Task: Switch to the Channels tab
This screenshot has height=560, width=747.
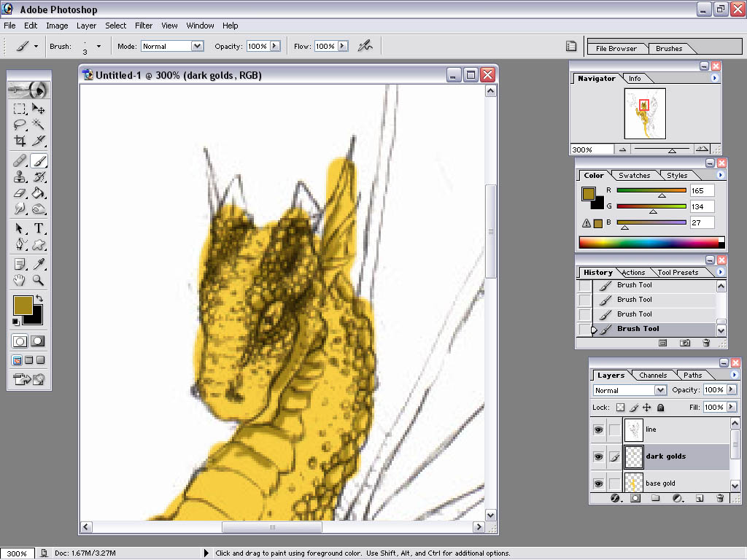Action: 652,376
